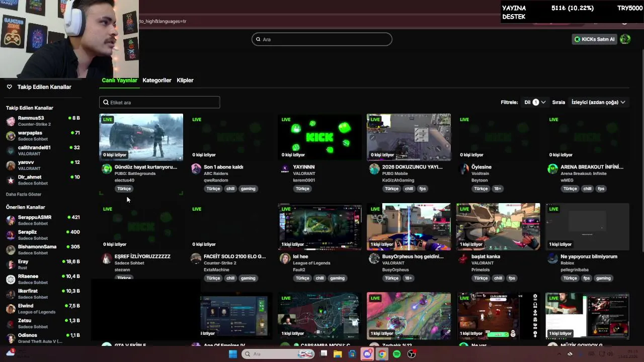Open the pellegrinibaba streamer avatar
Viewport: 644px width, 362px height.
552,258
